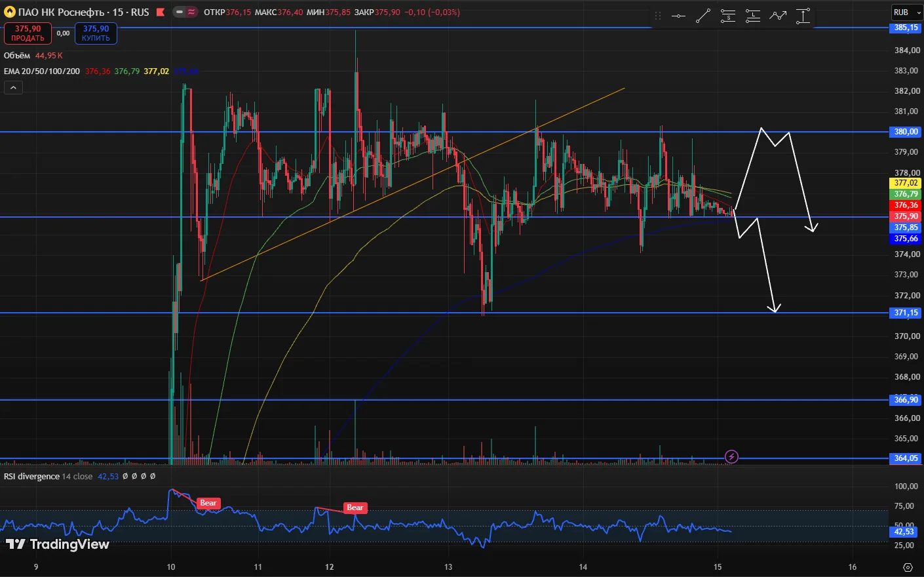Click the first red Bear divergence label
Image resolution: width=924 pixels, height=577 pixels.
coord(208,503)
